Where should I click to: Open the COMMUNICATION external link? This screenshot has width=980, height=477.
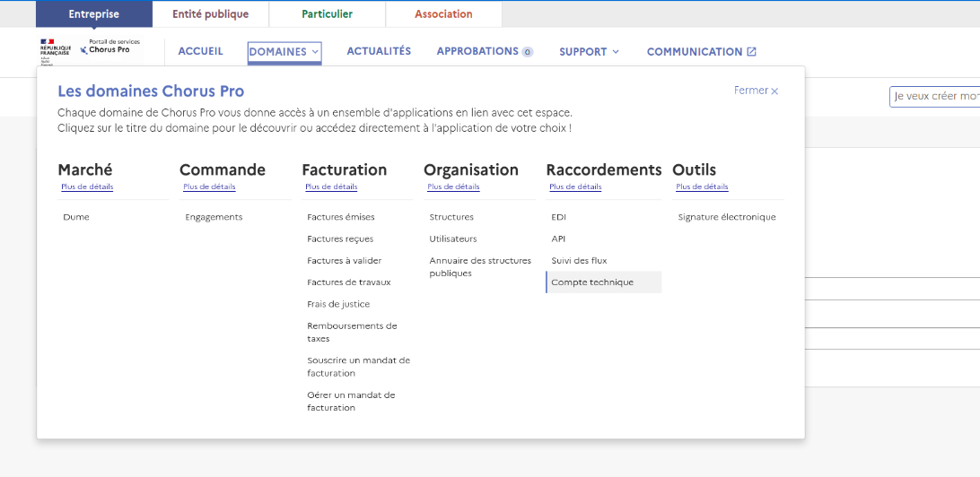pos(701,52)
